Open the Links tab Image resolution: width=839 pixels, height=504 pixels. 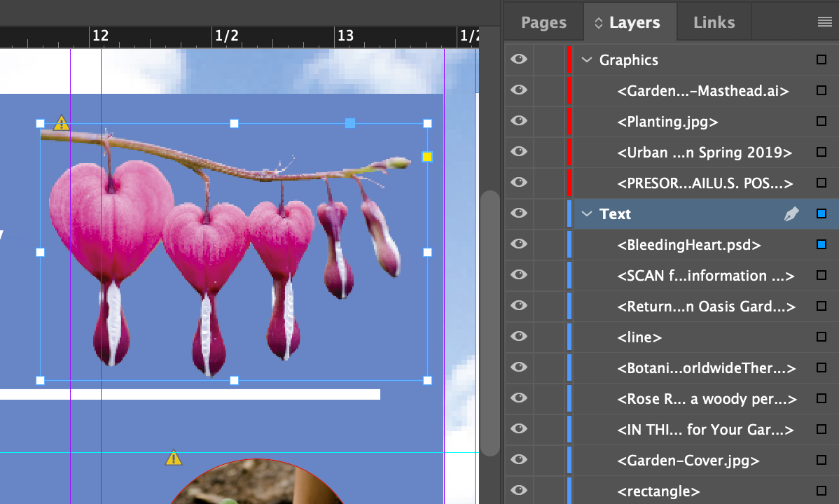[714, 22]
